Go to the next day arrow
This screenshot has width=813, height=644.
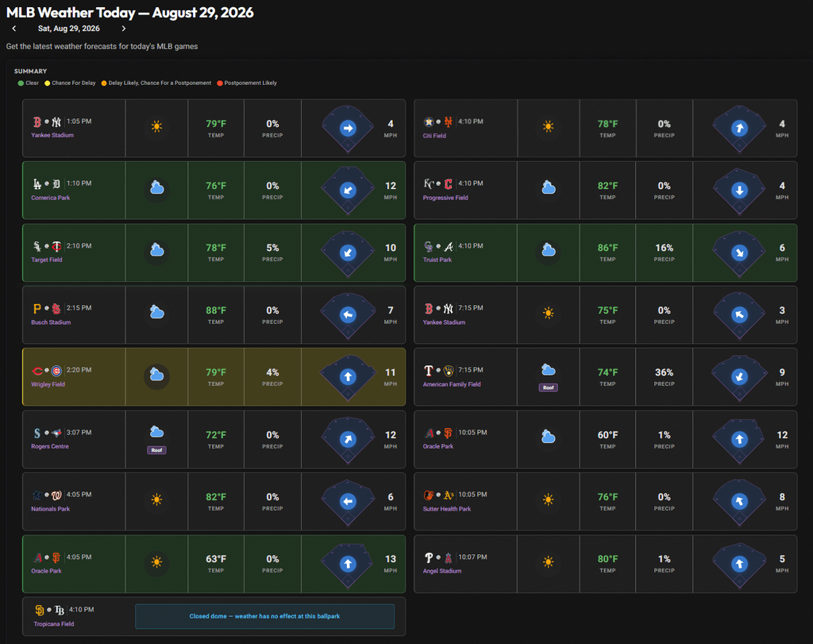tap(123, 29)
